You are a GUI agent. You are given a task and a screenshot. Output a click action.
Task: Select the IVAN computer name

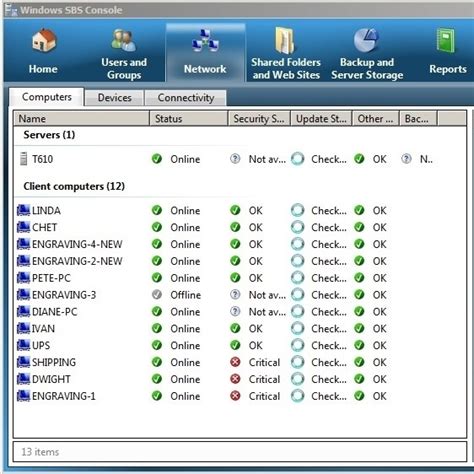[43, 329]
